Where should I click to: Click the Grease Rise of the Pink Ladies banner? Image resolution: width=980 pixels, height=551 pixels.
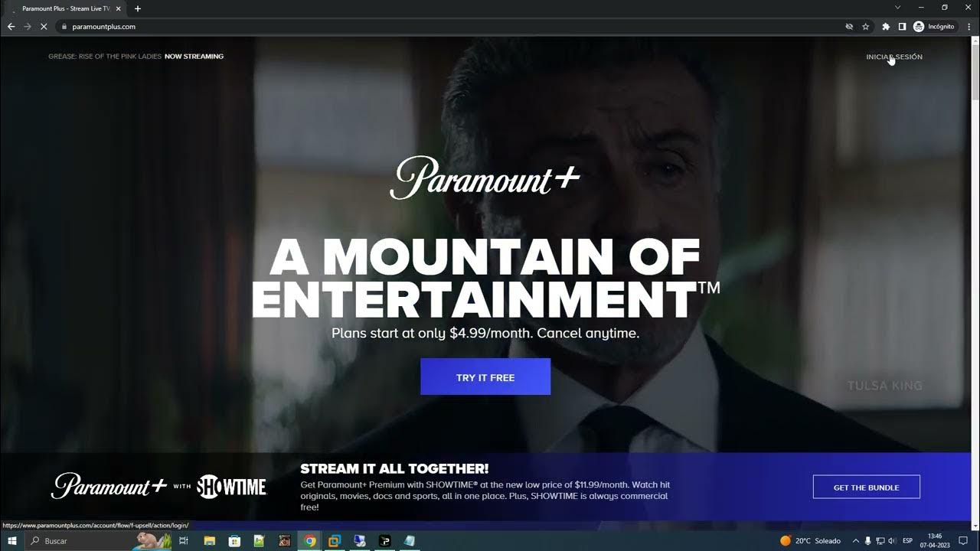136,57
